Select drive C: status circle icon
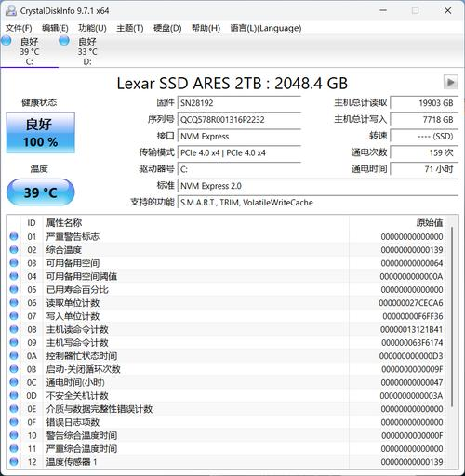 [x=6, y=41]
